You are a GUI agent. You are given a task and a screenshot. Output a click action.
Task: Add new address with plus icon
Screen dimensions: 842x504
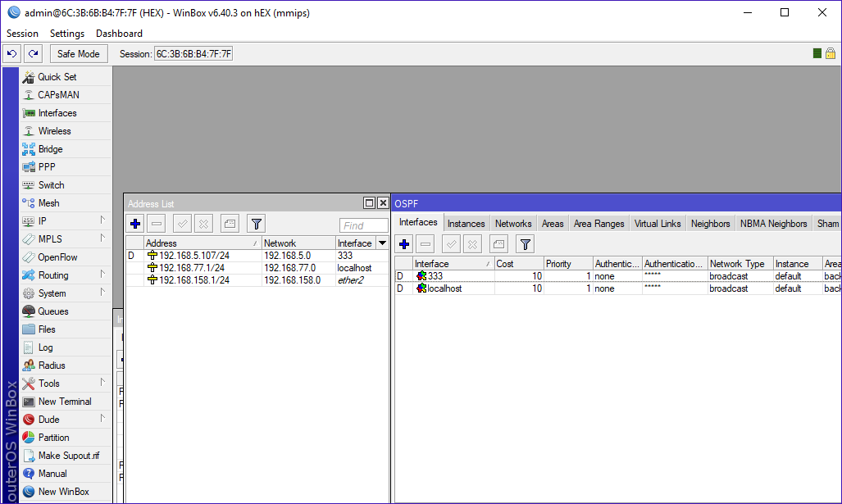point(135,224)
